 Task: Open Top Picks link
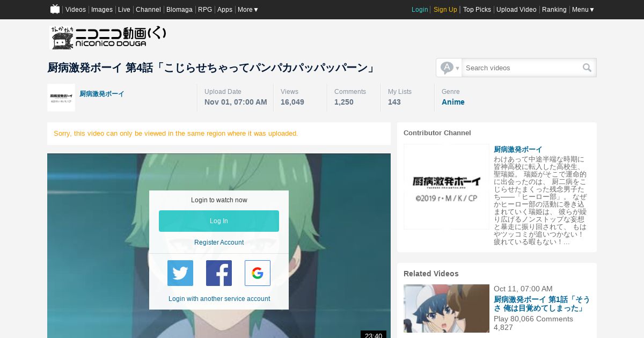tap(477, 10)
